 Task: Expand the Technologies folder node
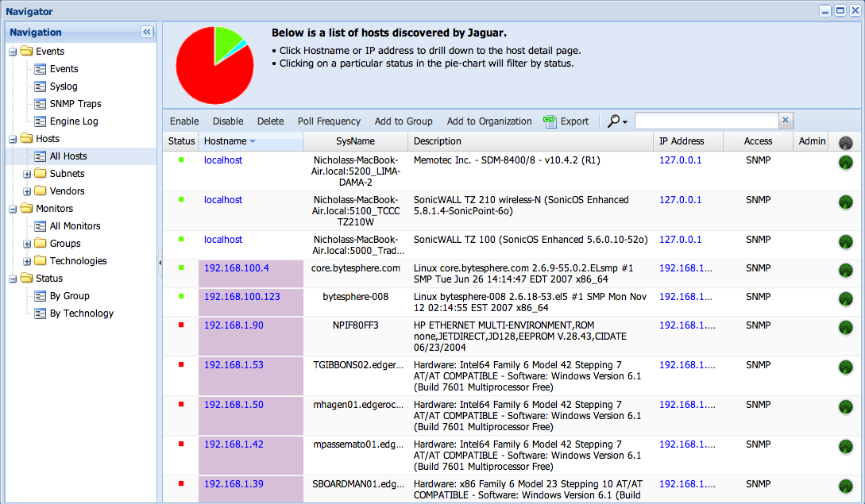coord(27,261)
